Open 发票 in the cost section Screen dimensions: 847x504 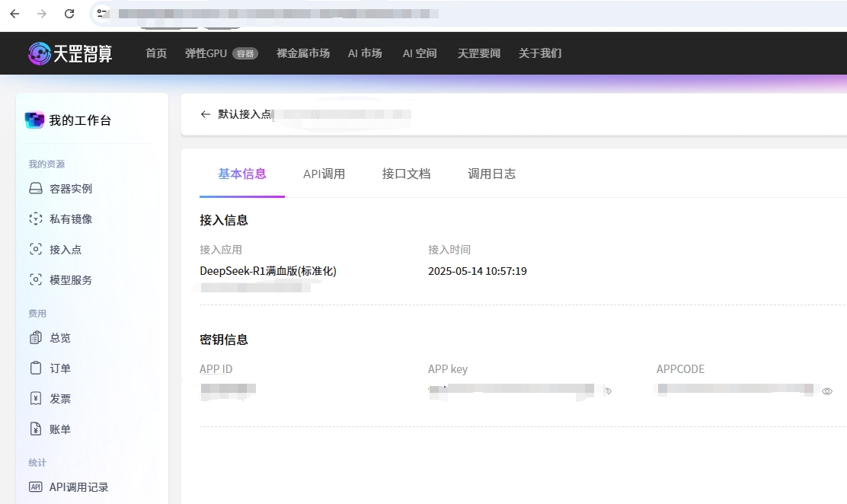tap(59, 398)
